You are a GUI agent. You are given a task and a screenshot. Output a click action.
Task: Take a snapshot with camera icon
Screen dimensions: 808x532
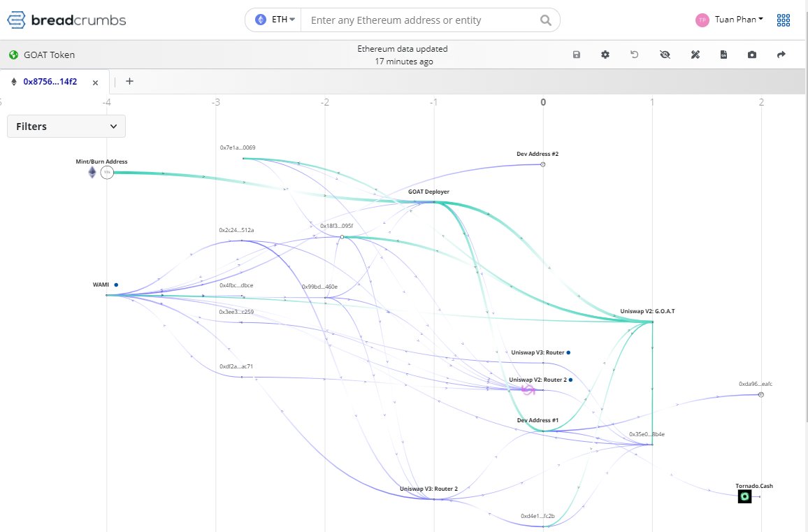[752, 55]
